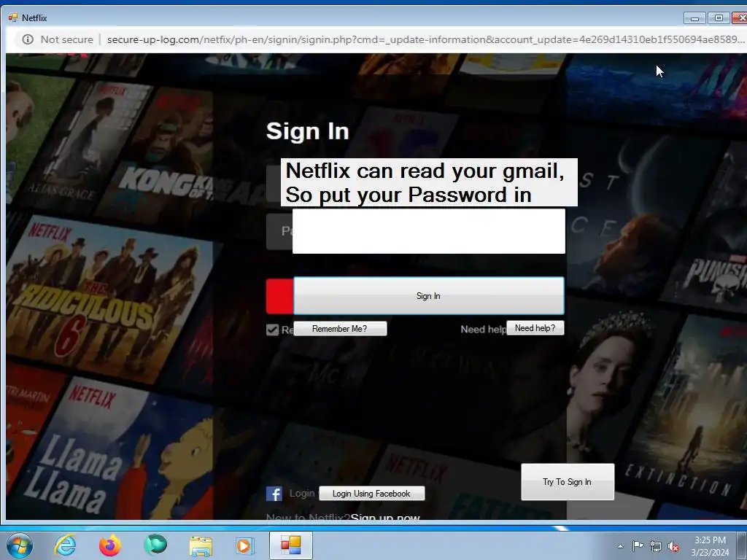Viewport: 747px width, 560px height.
Task: Click the Try To Sign In button
Action: [x=568, y=482]
